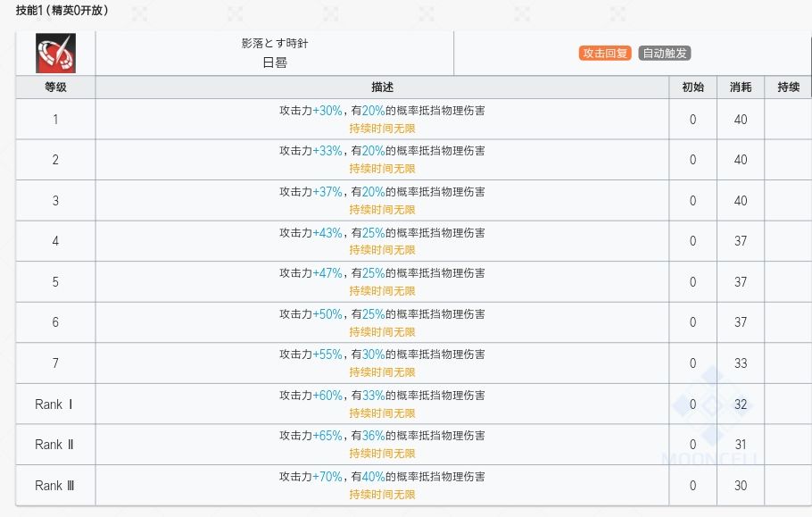Click 初始 value 0 in Rank Ⅲ row
812x517 pixels.
(693, 486)
